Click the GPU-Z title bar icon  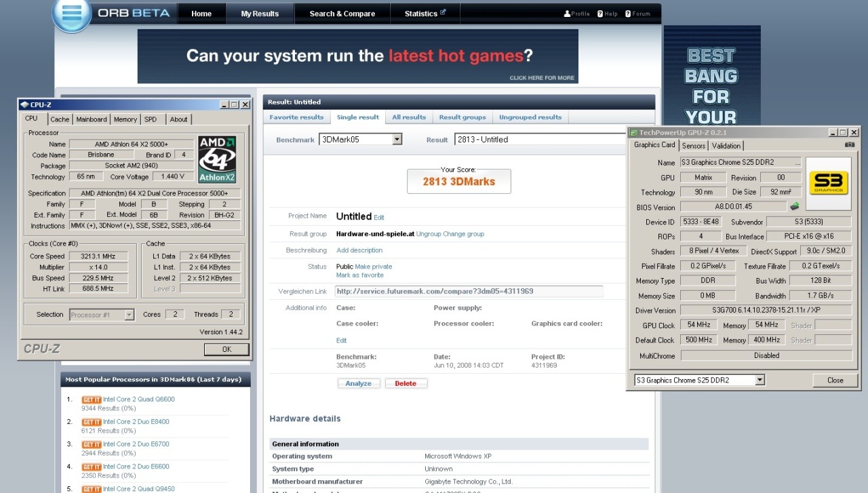(634, 132)
